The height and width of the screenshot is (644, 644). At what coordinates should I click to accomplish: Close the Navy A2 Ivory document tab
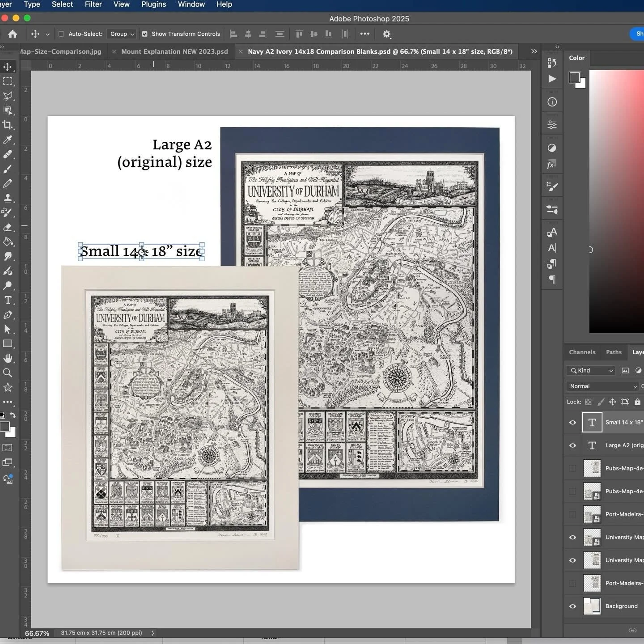(241, 52)
